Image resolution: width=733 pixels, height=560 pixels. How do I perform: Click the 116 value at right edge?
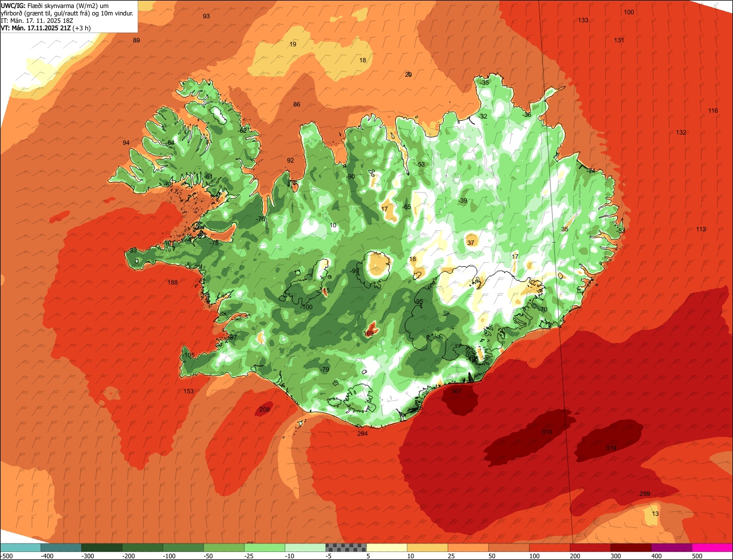click(x=713, y=111)
